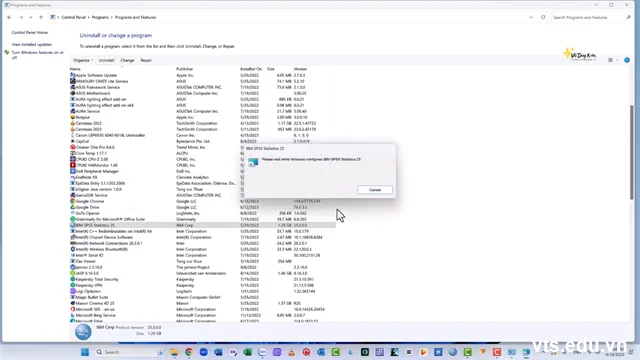Viewport: 640px width, 360px height.
Task: Open the Windows Start menu
Action: pos(85,352)
